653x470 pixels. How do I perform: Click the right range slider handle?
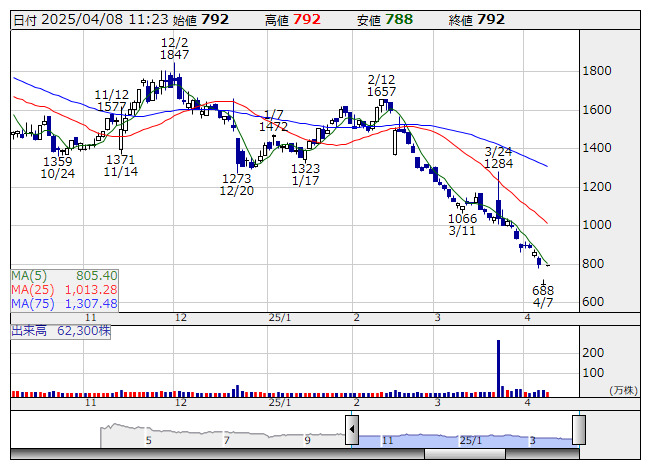(579, 429)
